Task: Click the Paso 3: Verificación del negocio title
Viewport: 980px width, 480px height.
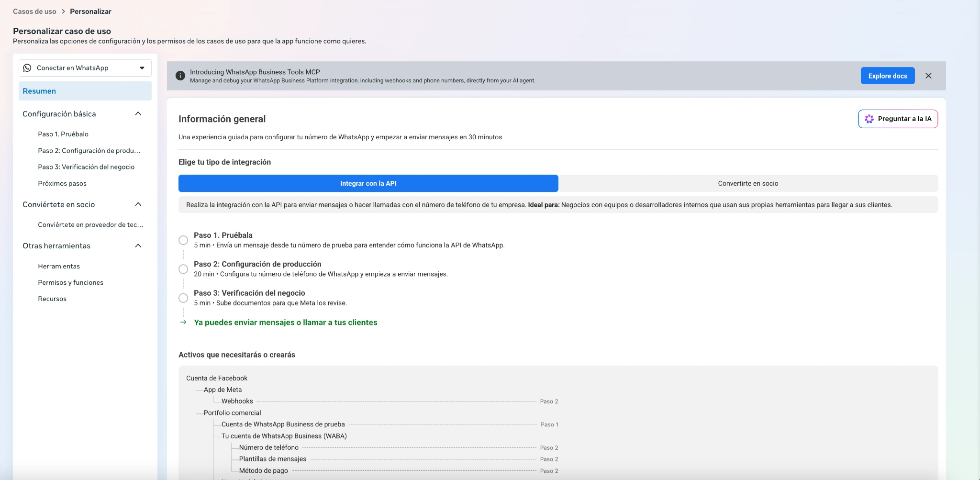Action: (x=249, y=293)
